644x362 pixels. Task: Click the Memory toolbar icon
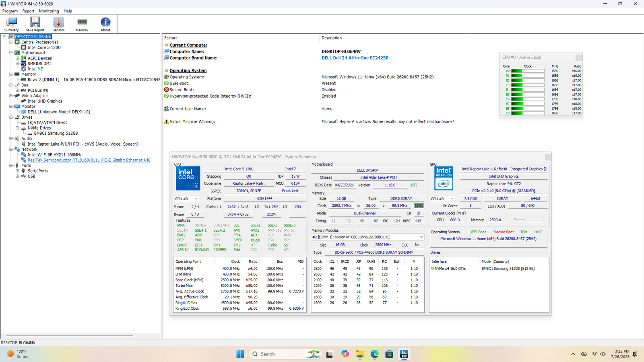click(82, 25)
